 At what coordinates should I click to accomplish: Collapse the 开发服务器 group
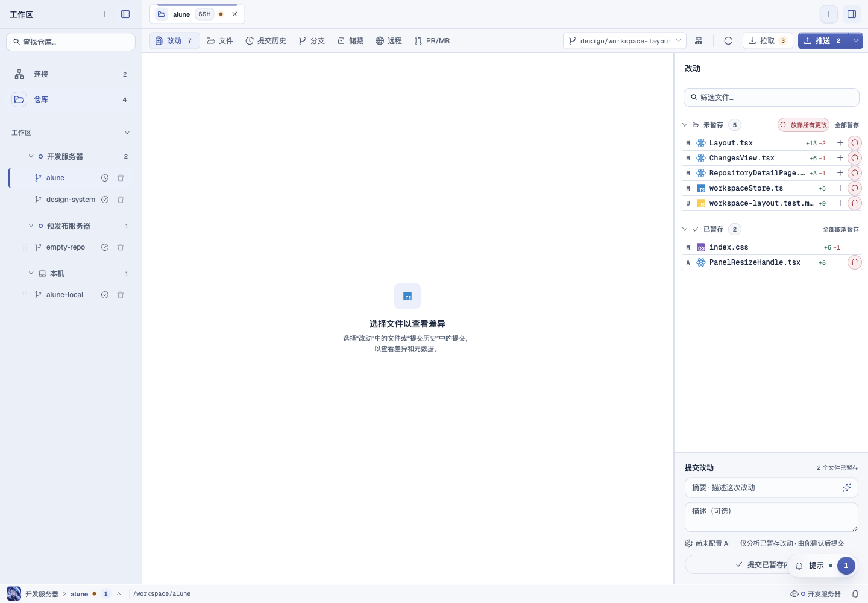click(31, 156)
